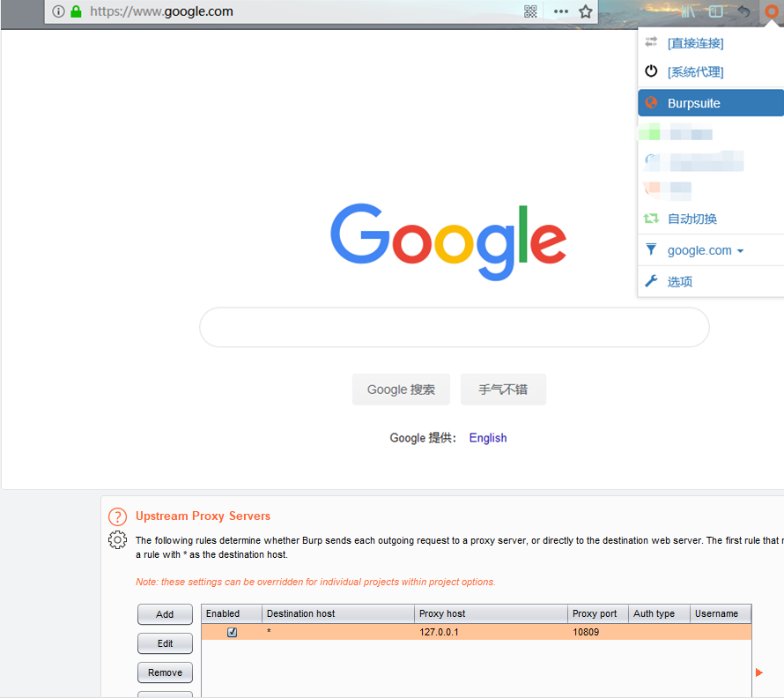Click the 手气不错 lucky button
The height and width of the screenshot is (698, 784).
point(503,390)
